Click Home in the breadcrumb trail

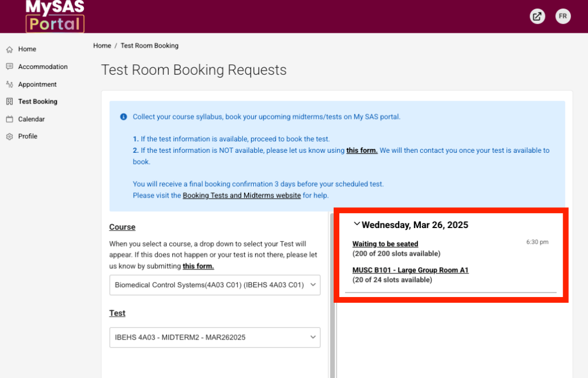[102, 45]
